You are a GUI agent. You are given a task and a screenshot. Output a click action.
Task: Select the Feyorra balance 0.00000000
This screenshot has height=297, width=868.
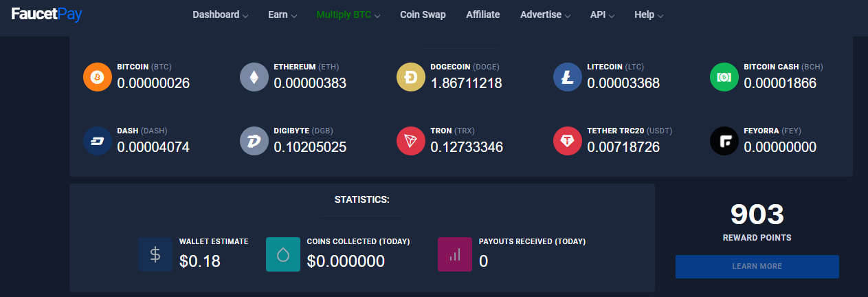780,146
